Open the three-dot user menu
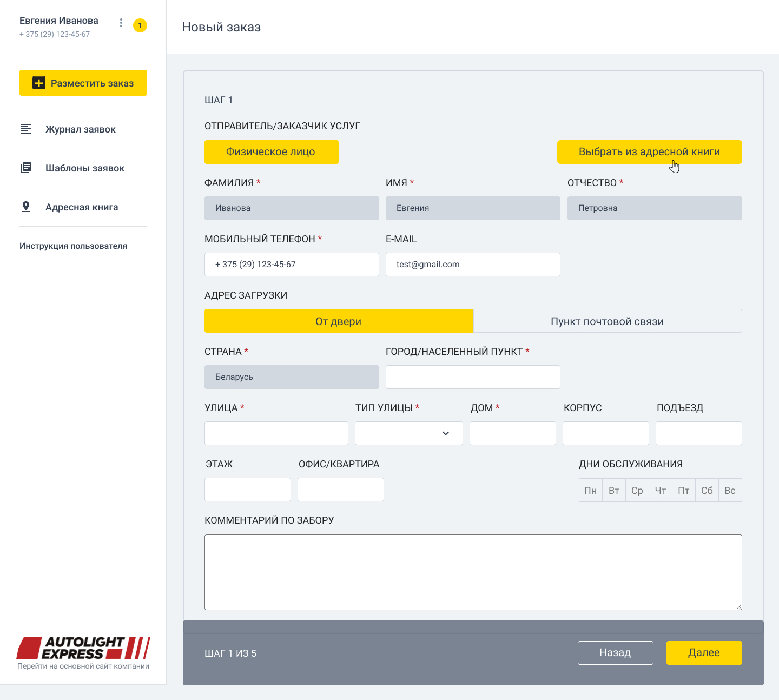 [x=121, y=23]
